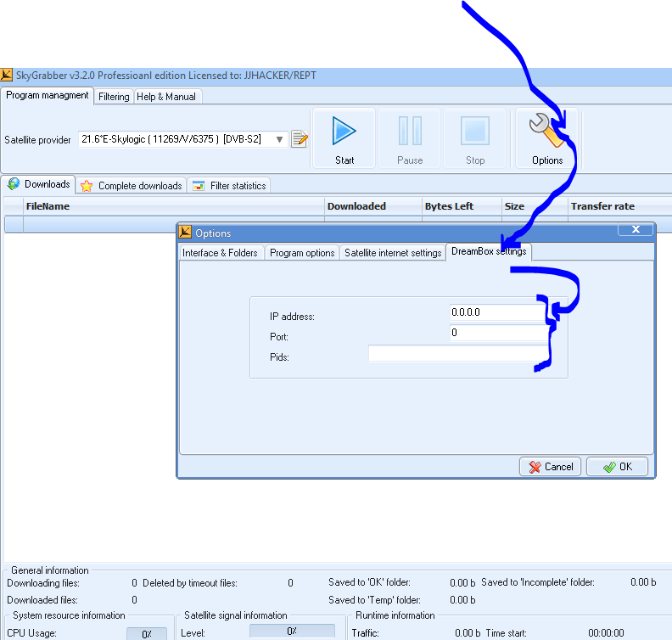Screen dimensions: 672x640
Task: Click the edit provider list icon
Action: pyautogui.click(x=300, y=139)
